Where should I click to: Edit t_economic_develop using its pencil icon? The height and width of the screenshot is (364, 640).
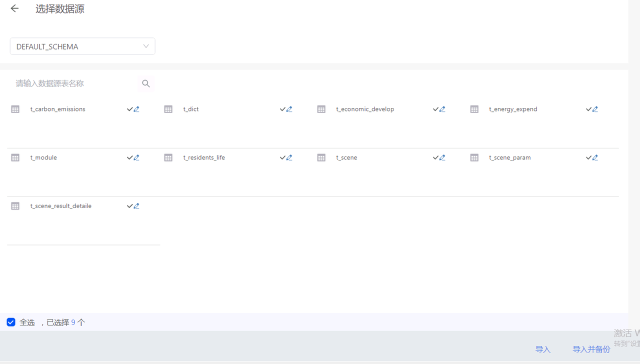(442, 109)
